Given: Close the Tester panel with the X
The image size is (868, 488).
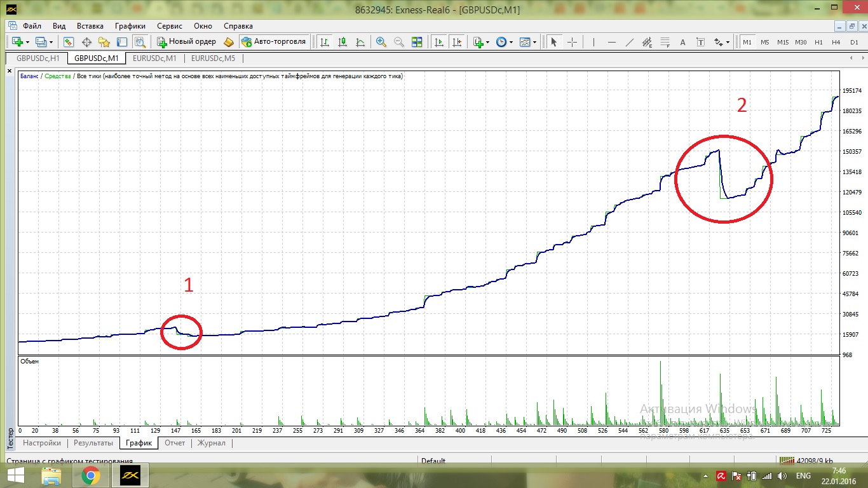Looking at the screenshot, I should [x=10, y=72].
